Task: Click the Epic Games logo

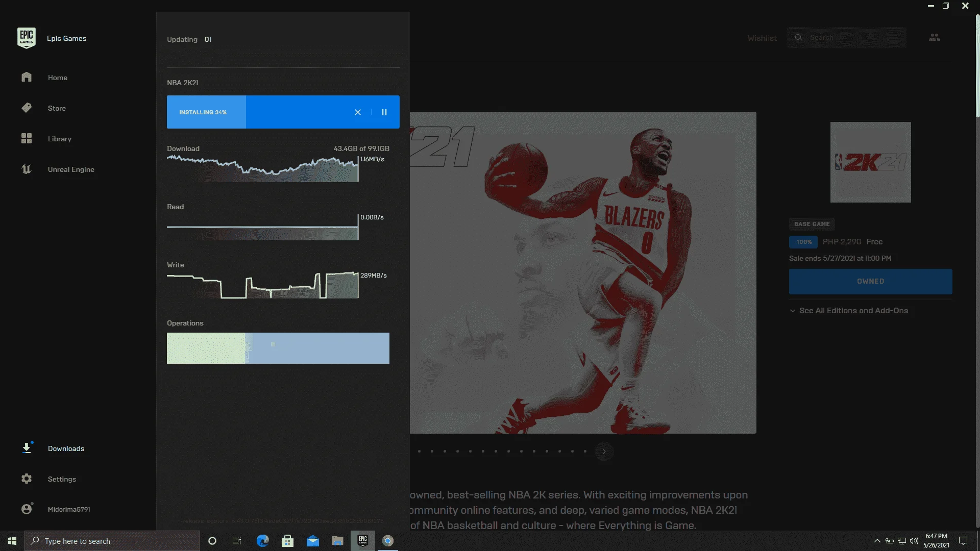Action: coord(26,38)
